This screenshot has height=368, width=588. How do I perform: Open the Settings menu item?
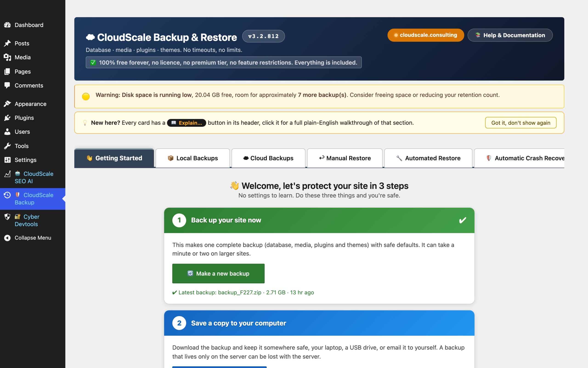point(25,160)
